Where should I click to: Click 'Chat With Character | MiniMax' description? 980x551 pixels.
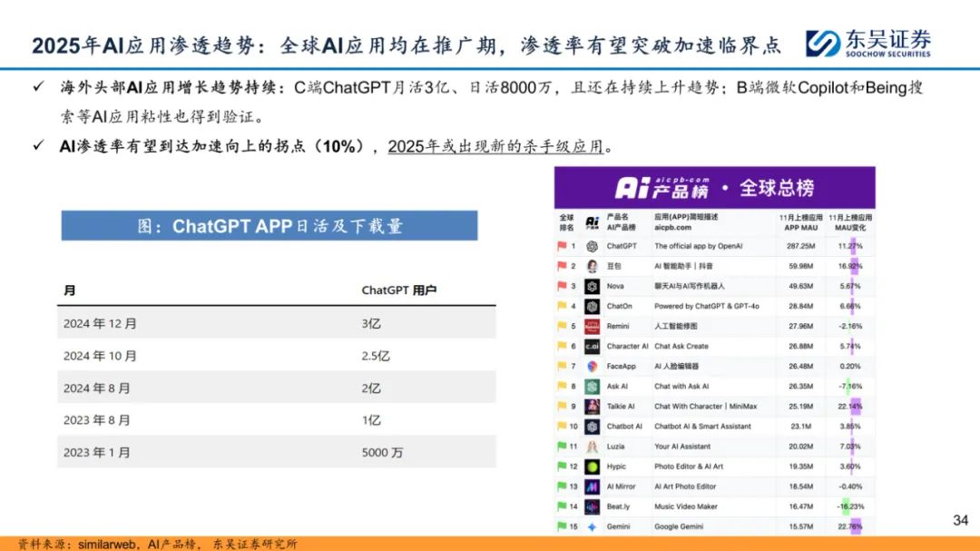[706, 407]
